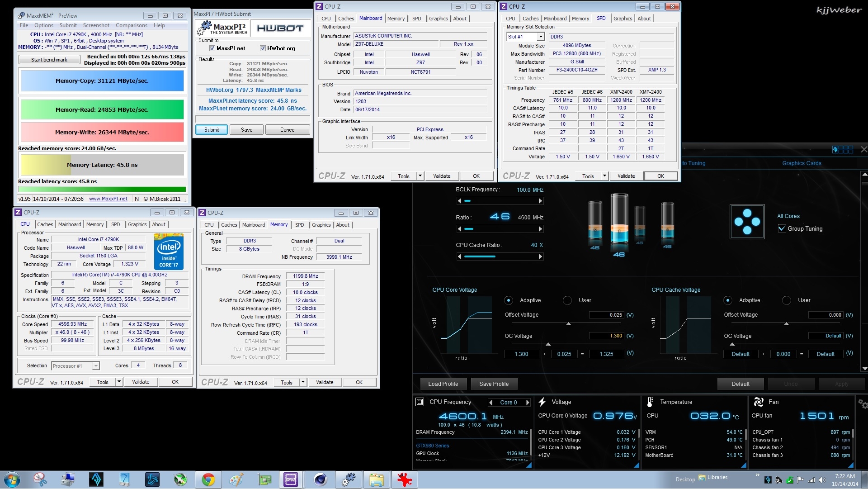The image size is (868, 489).
Task: Uncheck the Group Tuning checkbox
Action: pyautogui.click(x=782, y=228)
